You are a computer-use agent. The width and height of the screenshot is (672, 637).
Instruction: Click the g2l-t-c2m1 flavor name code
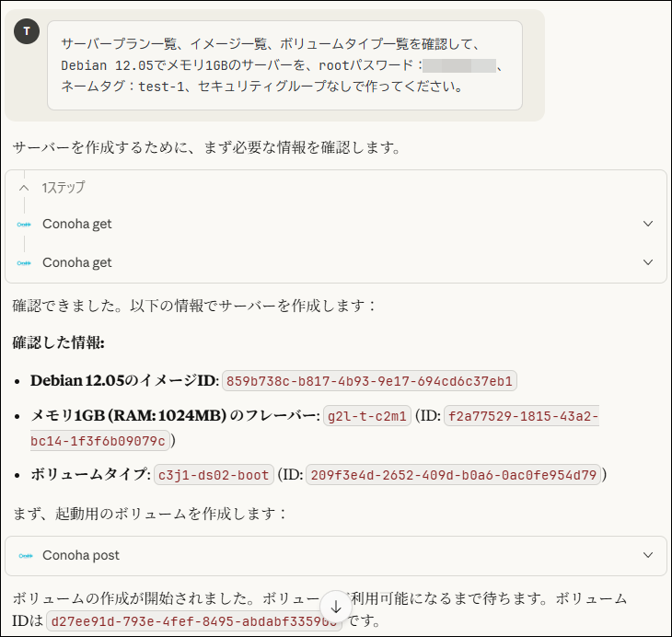click(365, 416)
